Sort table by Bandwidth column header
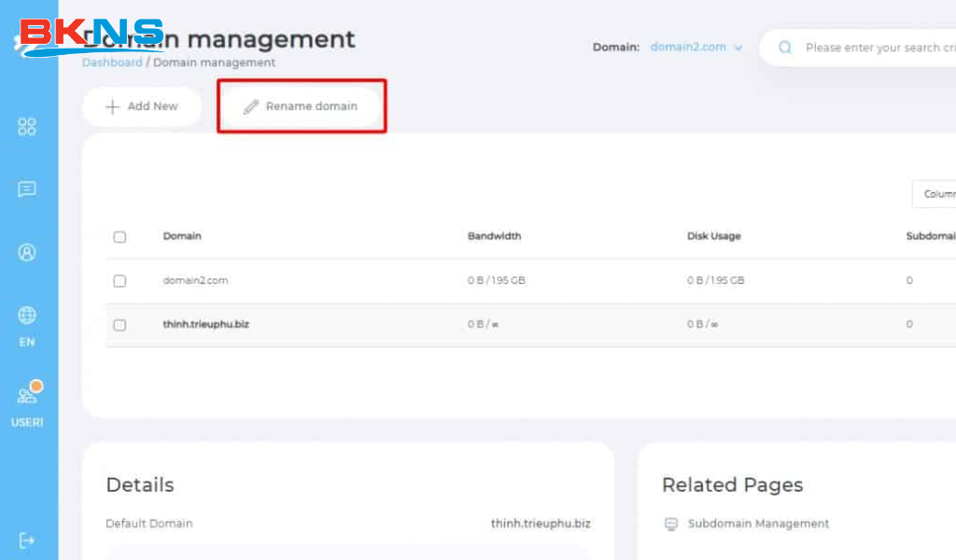 pos(494,236)
